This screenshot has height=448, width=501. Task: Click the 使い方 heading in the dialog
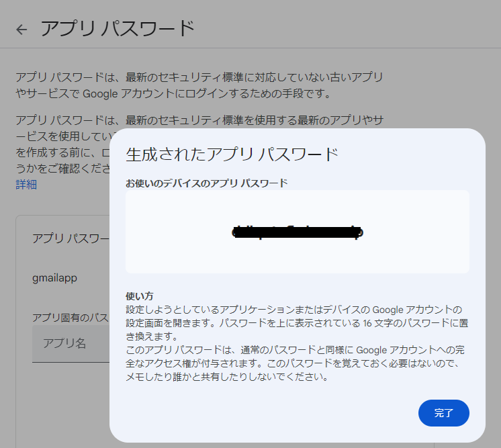(x=140, y=296)
